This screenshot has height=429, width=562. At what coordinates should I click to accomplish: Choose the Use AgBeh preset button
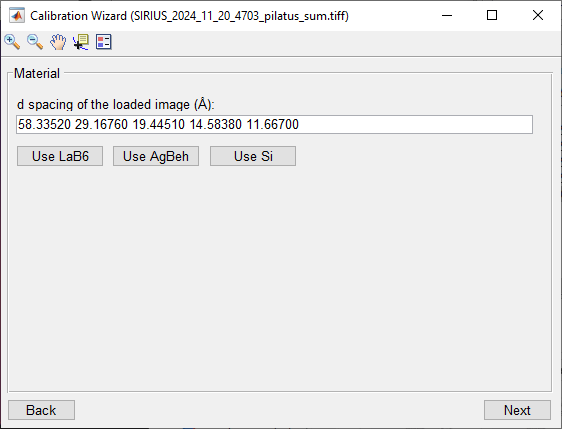[156, 156]
